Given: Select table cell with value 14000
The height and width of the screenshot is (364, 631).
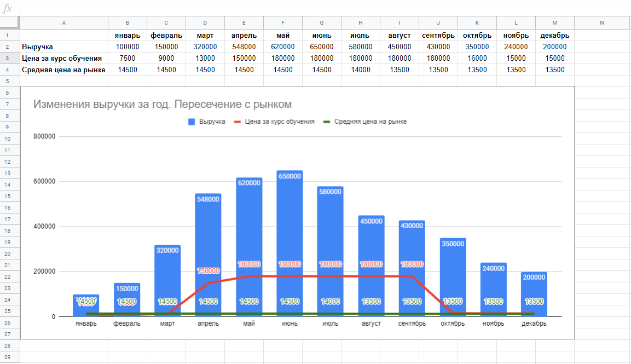Looking at the screenshot, I should pos(361,70).
